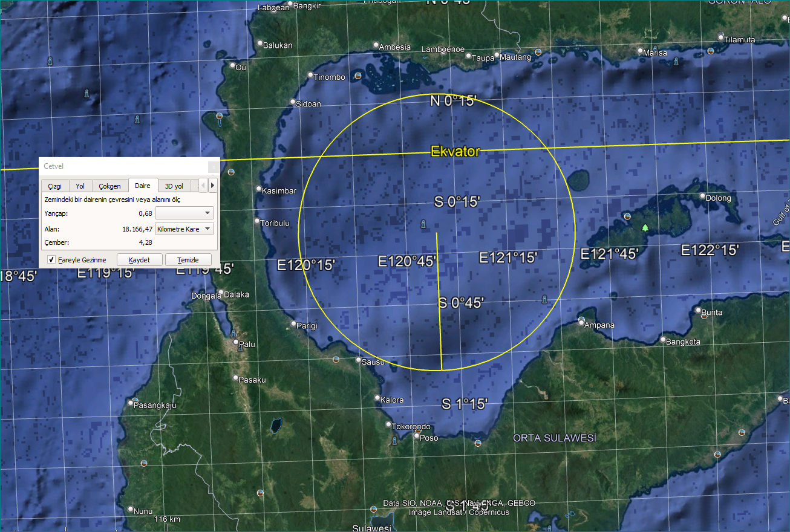
Task: Click the Ekvator label on the map
Action: tap(455, 152)
